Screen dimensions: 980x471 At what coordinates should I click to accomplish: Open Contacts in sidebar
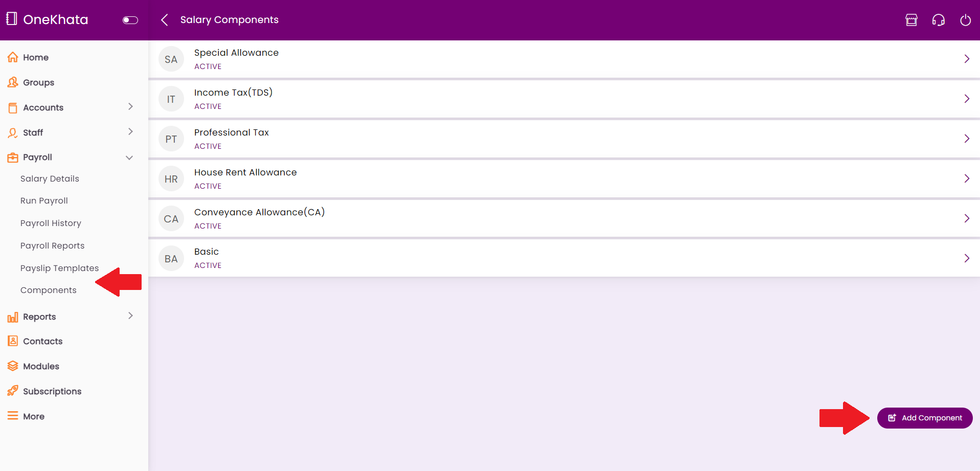point(42,341)
